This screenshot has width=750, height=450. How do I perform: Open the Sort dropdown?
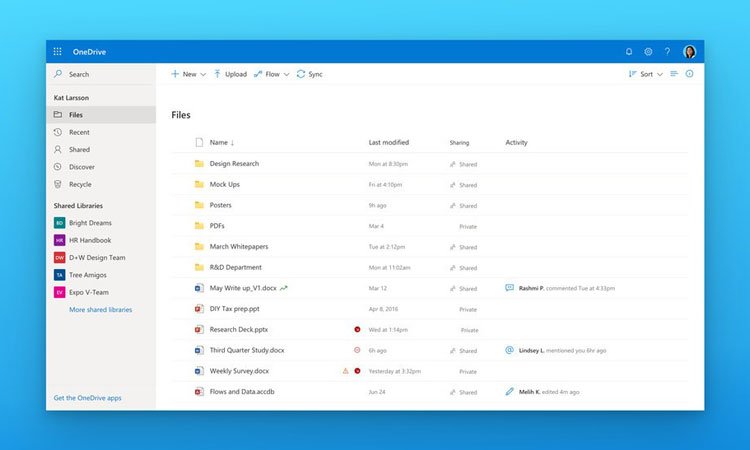[x=645, y=74]
